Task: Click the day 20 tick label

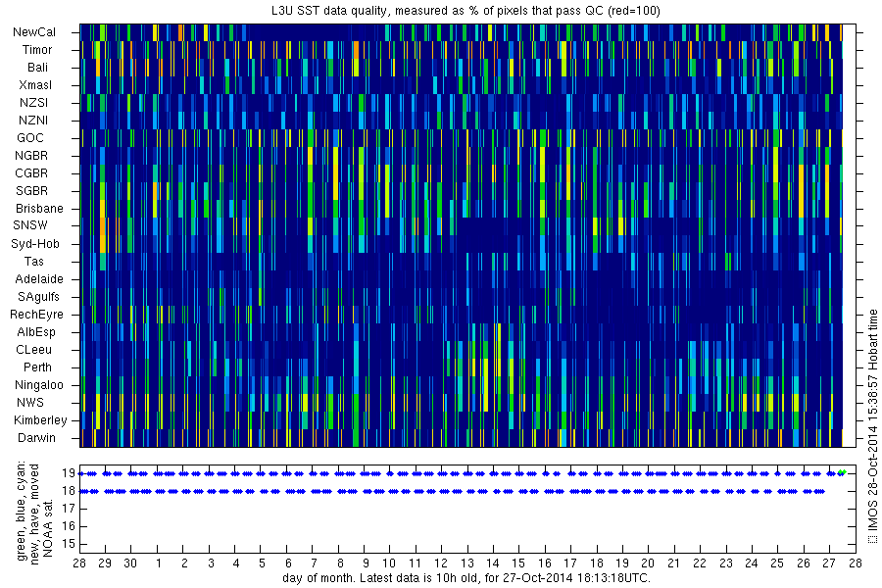Action: [648, 563]
